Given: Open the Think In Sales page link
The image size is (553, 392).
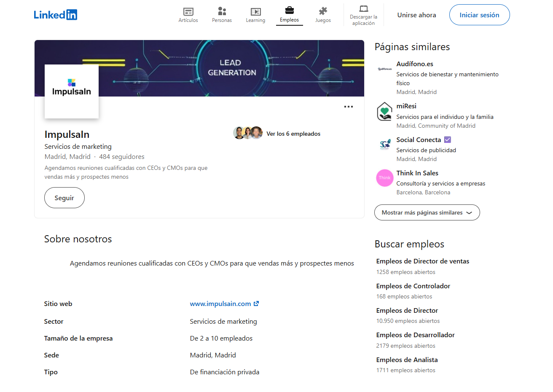Looking at the screenshot, I should (x=417, y=173).
